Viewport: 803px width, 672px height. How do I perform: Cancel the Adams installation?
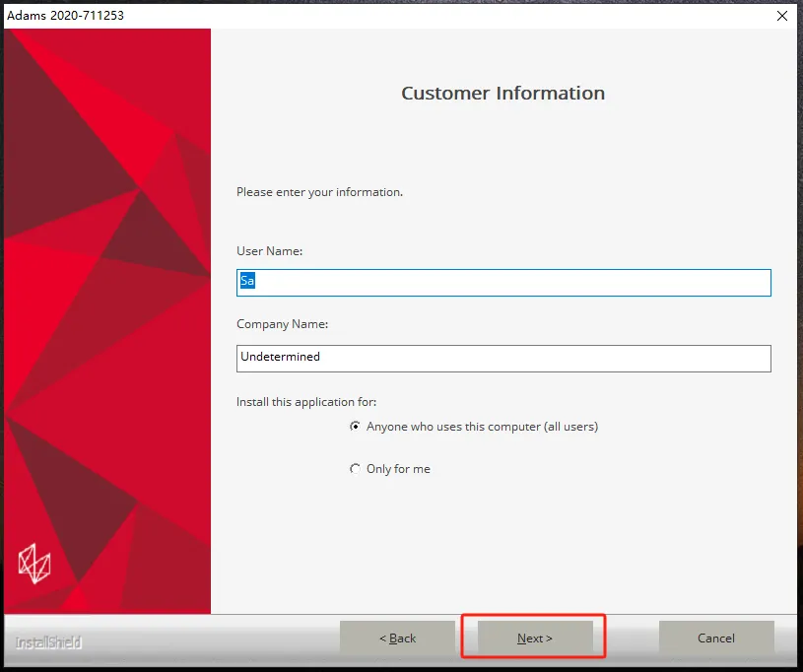[716, 638]
